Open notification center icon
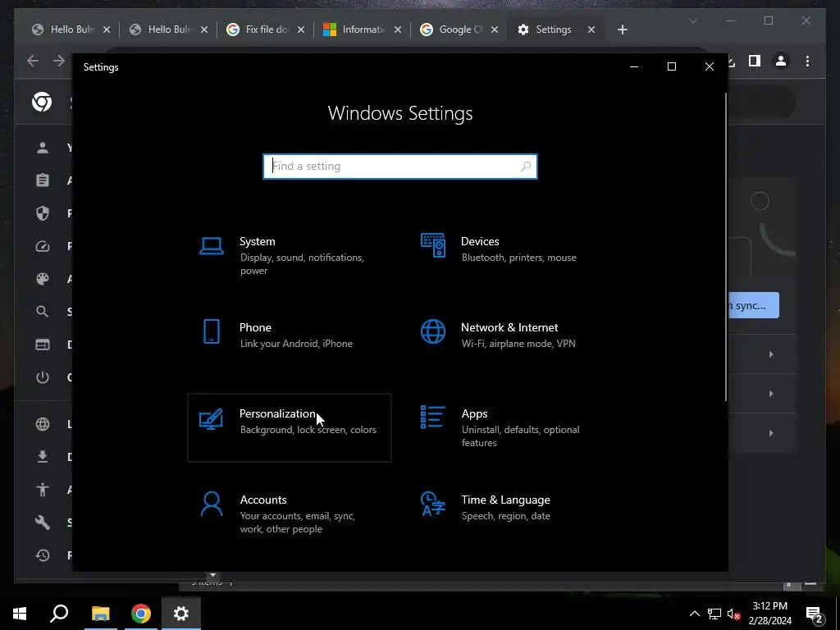The width and height of the screenshot is (840, 630). click(815, 614)
